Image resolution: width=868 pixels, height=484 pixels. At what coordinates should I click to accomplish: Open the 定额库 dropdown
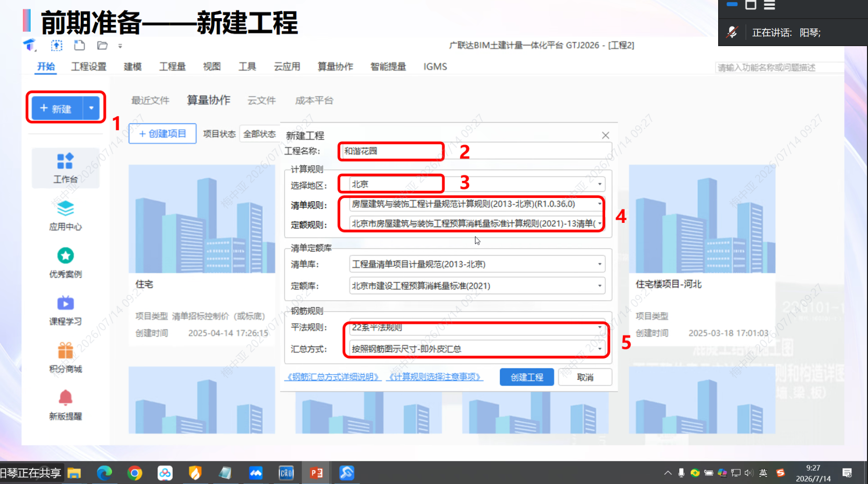click(600, 286)
